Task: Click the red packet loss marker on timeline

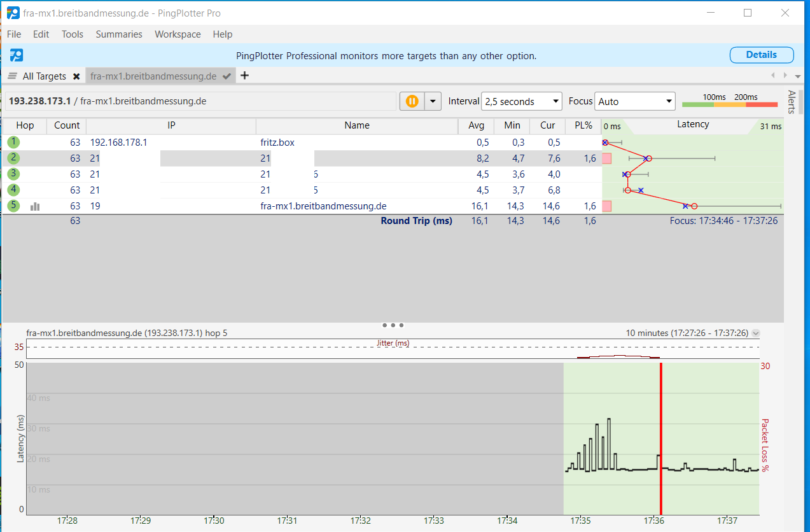Action: click(x=661, y=438)
